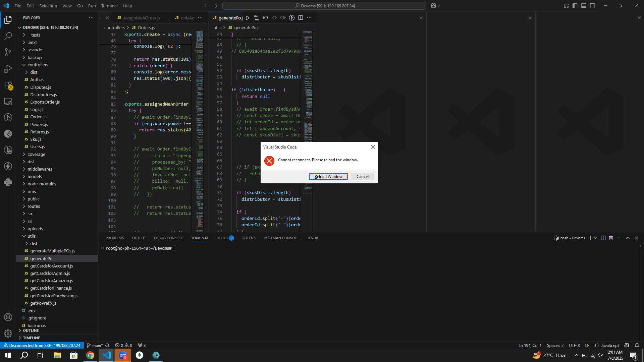
Task: Go forward using navigation arrow
Action: pyautogui.click(x=215, y=6)
